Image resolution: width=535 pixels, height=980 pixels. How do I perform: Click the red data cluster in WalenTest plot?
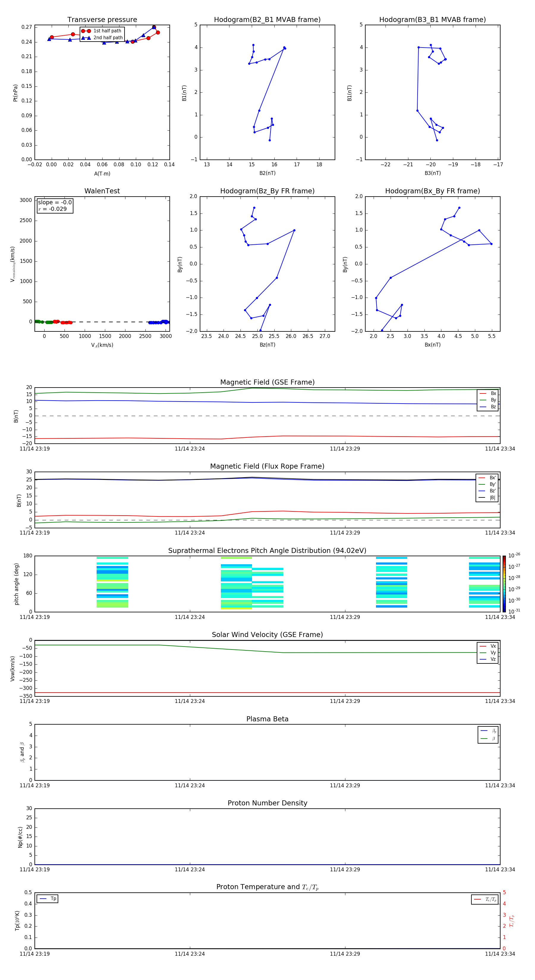coord(63,322)
